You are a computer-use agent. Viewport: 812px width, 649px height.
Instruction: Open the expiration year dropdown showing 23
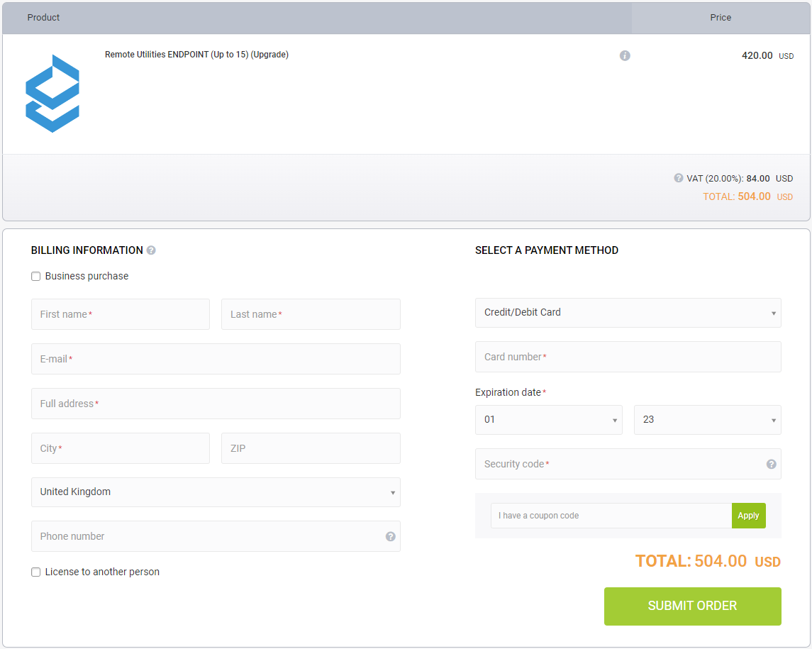[x=707, y=420]
